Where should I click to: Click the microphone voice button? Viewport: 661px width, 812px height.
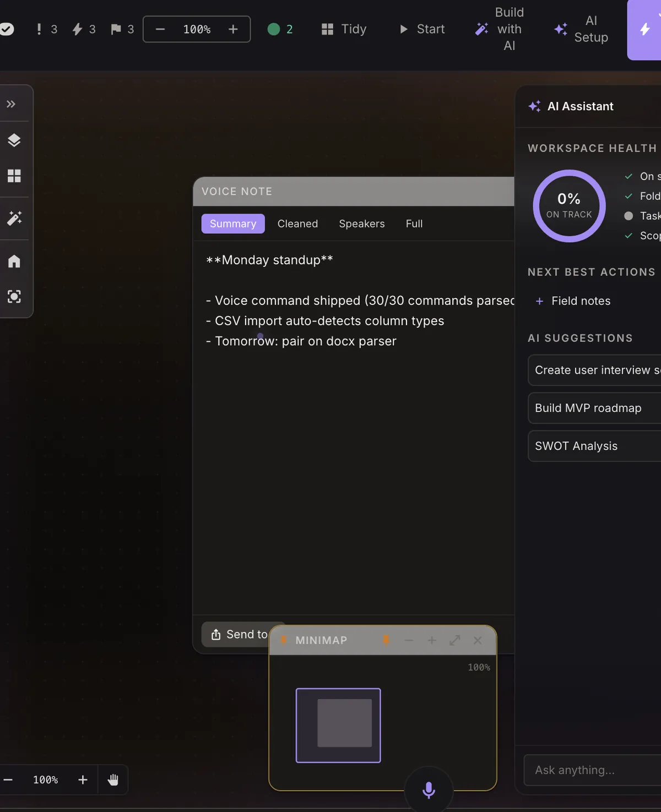click(x=429, y=790)
